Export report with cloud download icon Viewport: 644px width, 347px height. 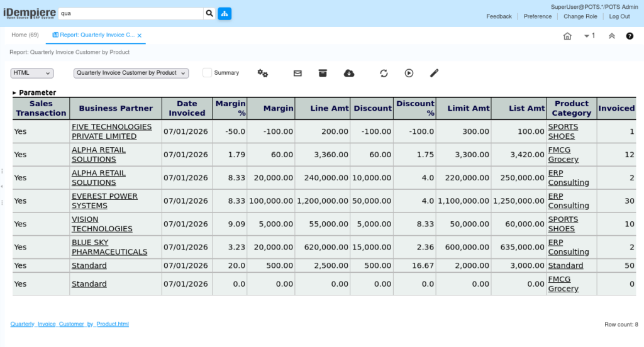coord(349,73)
